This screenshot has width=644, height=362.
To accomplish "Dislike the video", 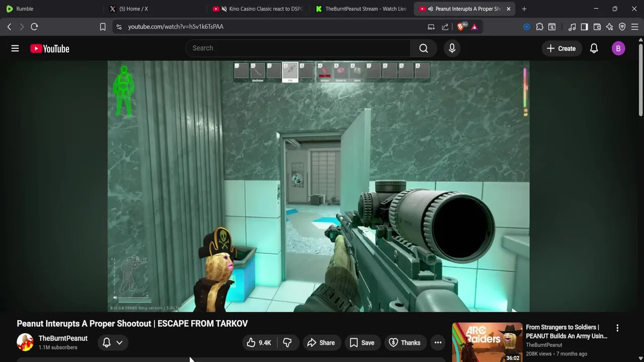I will tap(287, 343).
